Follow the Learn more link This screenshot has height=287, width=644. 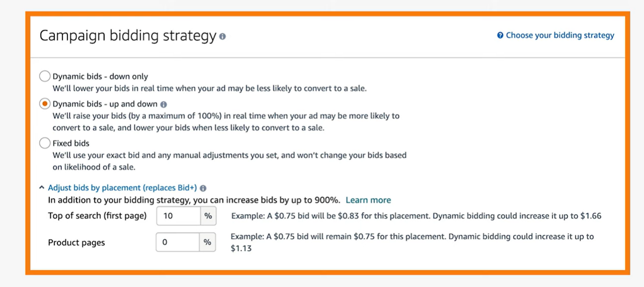click(368, 200)
